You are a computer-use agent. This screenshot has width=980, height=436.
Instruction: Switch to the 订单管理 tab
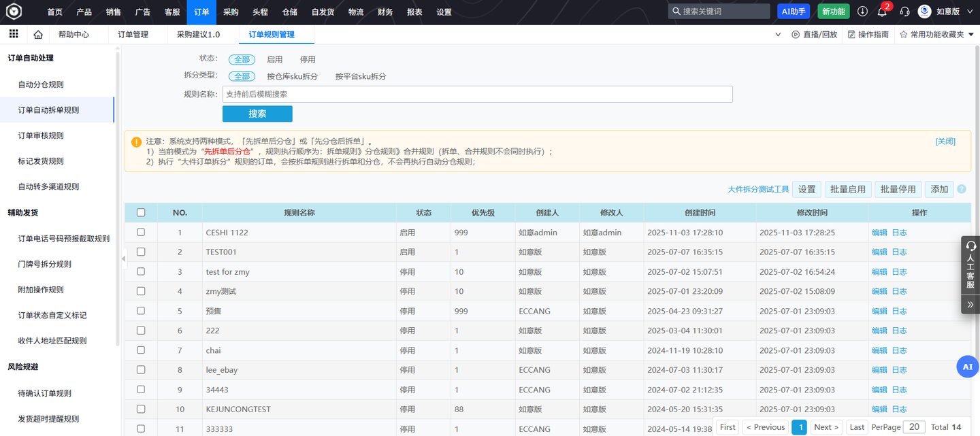pos(133,35)
